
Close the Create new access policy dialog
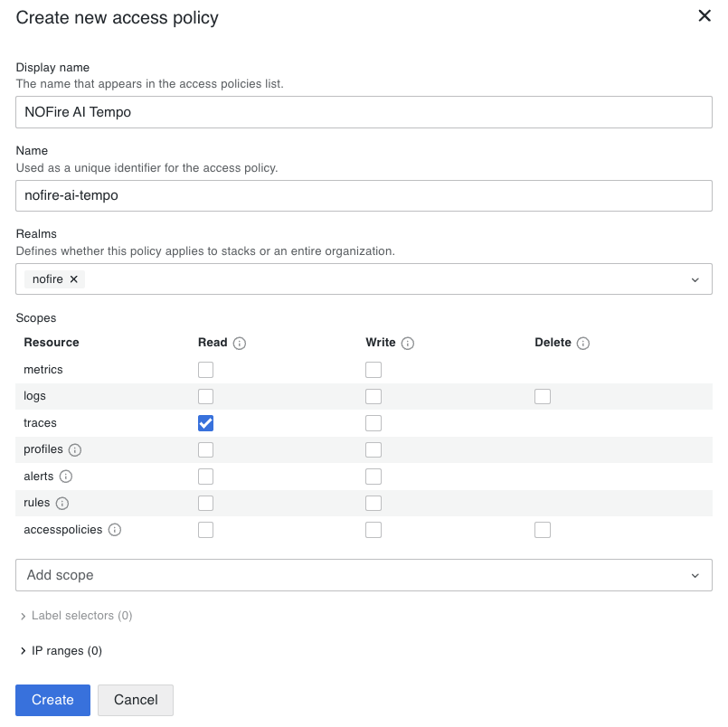(x=704, y=15)
